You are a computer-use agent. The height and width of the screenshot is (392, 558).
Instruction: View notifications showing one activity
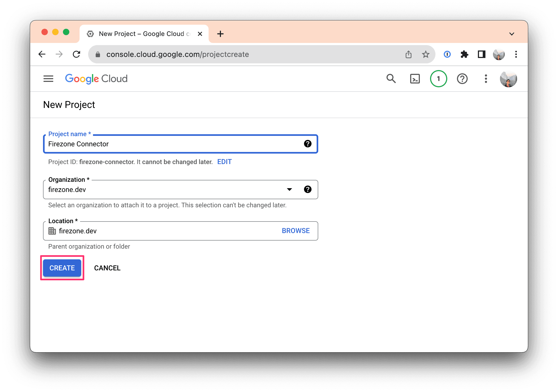(x=438, y=79)
